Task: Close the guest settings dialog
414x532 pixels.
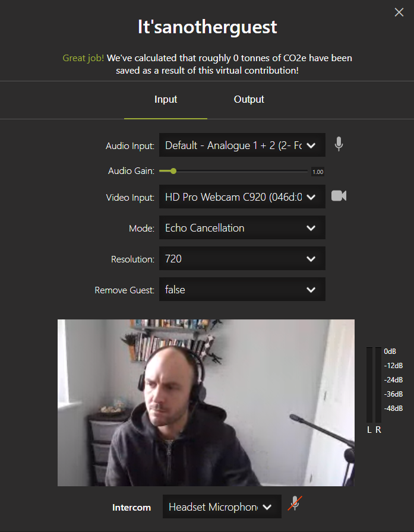Action: [x=399, y=12]
